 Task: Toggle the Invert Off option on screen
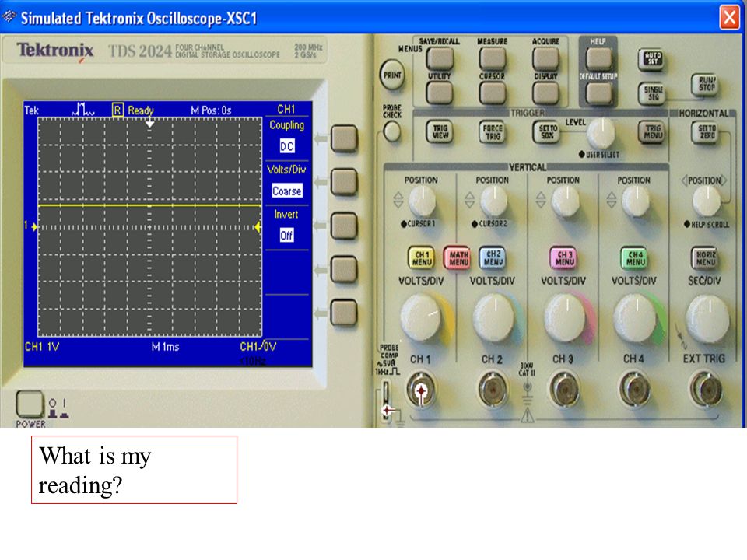click(x=286, y=235)
